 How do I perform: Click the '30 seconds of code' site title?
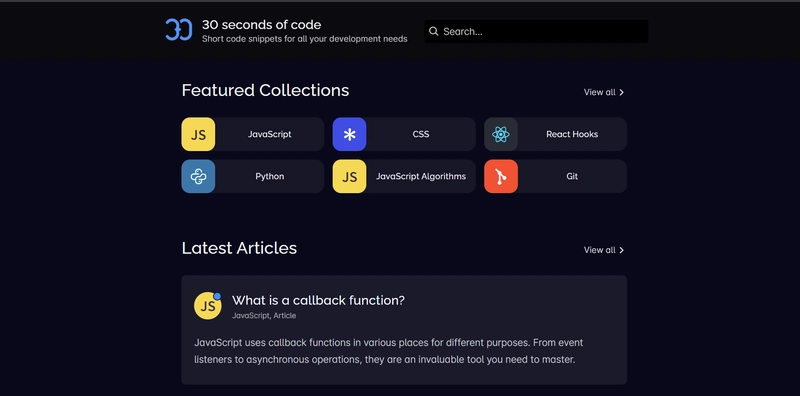(261, 24)
